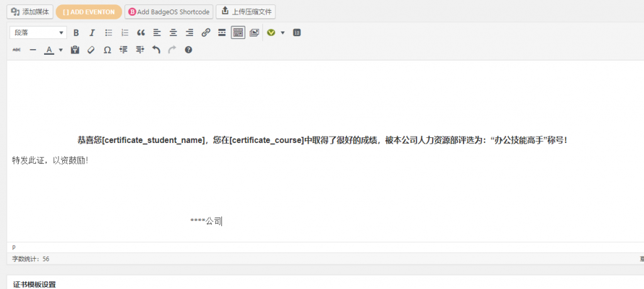Click Add BadgeOS Shortcode button
This screenshot has height=289, width=644.
point(168,11)
